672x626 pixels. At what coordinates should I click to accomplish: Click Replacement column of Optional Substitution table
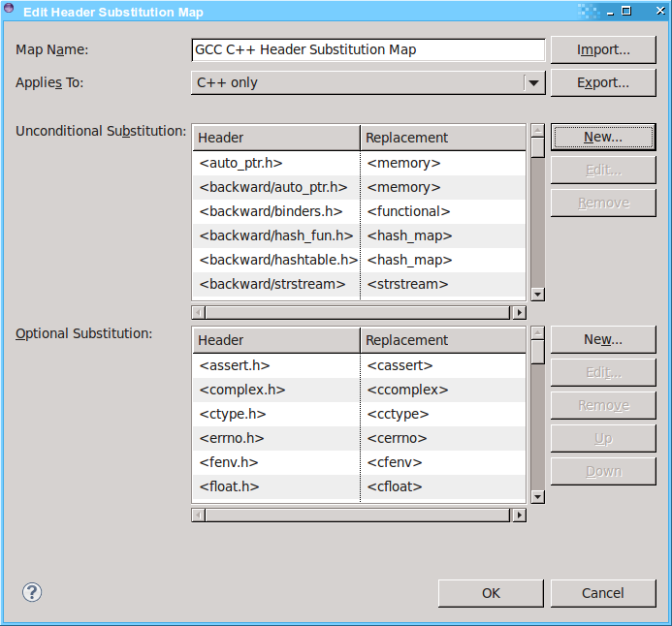point(443,340)
